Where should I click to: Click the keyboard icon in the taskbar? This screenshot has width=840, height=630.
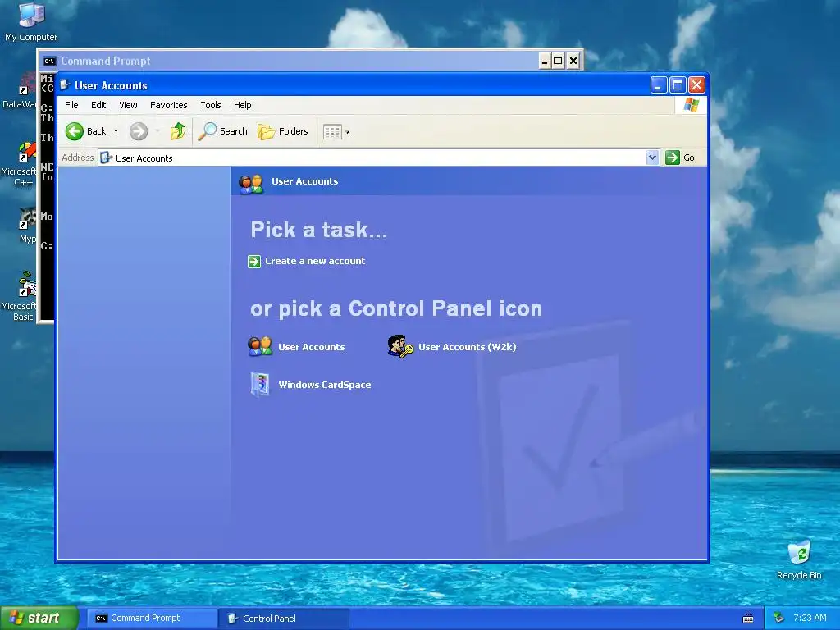(748, 619)
